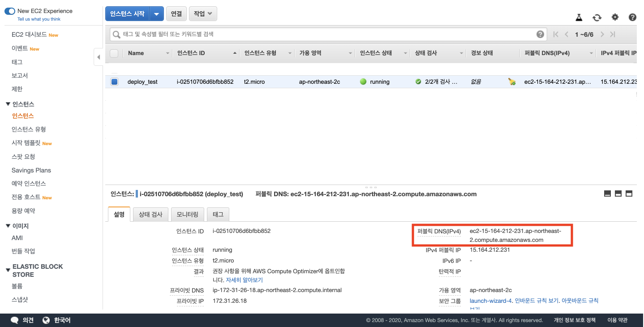Open the Name column filter dropdown
Screen dimensions: 644x327
click(x=168, y=53)
